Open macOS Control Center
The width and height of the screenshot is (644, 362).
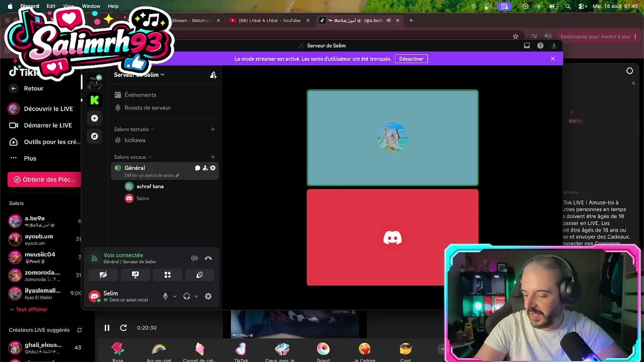pos(582,7)
